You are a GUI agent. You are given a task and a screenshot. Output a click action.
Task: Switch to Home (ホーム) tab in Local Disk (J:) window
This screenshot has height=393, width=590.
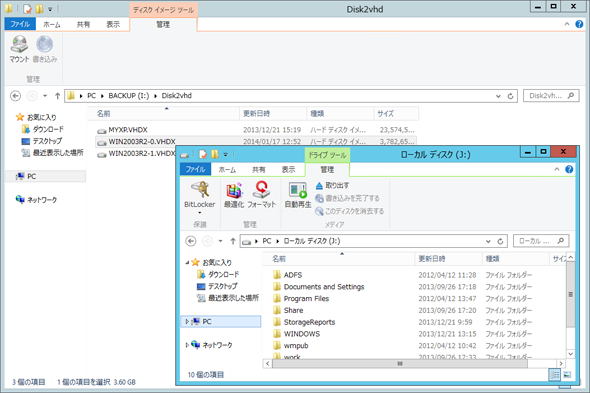point(227,170)
